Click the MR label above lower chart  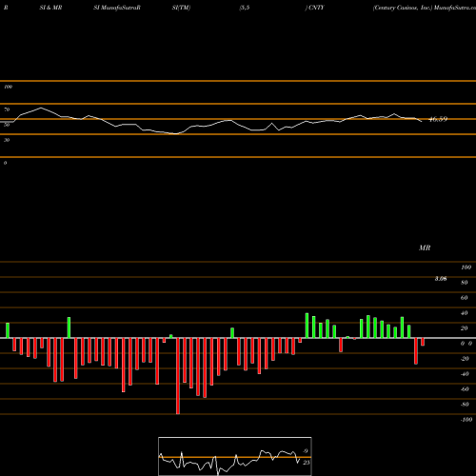tap(425, 248)
